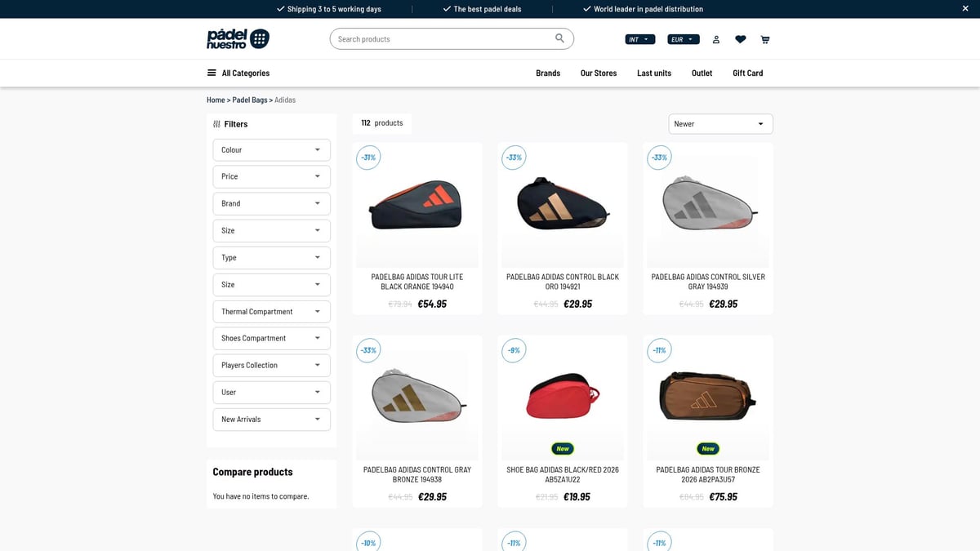Click title Shoe Bag Adidas Black/Red 2026

point(563,474)
